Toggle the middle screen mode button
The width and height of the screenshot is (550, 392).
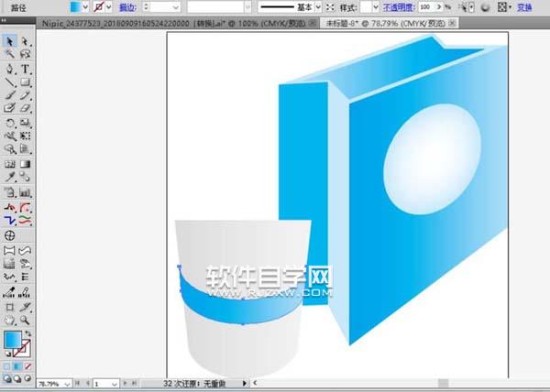(17, 378)
